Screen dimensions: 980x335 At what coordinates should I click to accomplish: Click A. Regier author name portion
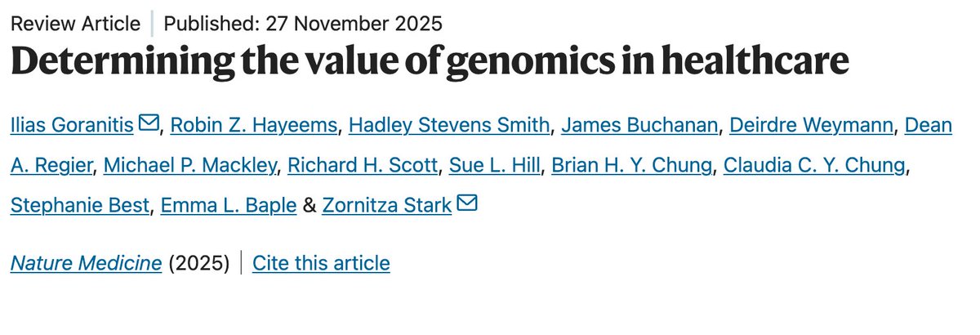53,166
